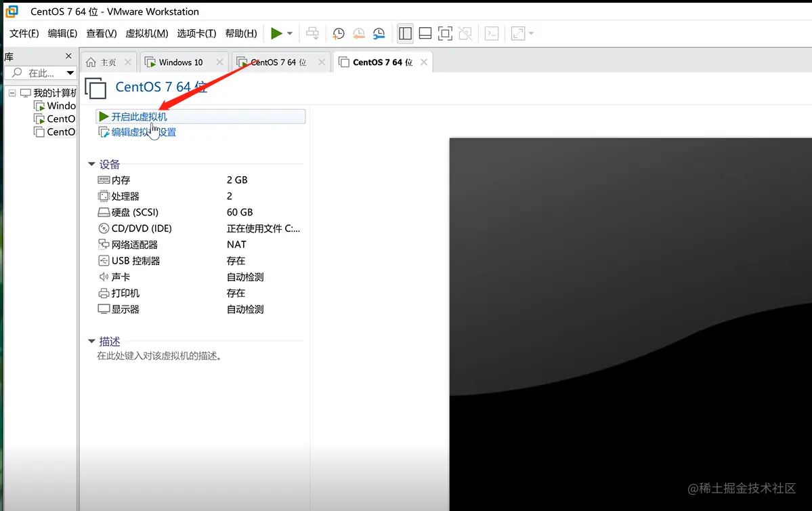The image size is (812, 511).
Task: Click the USB 控制器 device row
Action: (x=199, y=261)
